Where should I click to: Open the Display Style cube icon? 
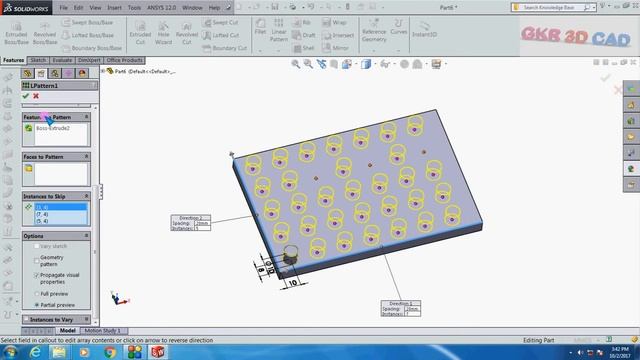(x=366, y=64)
